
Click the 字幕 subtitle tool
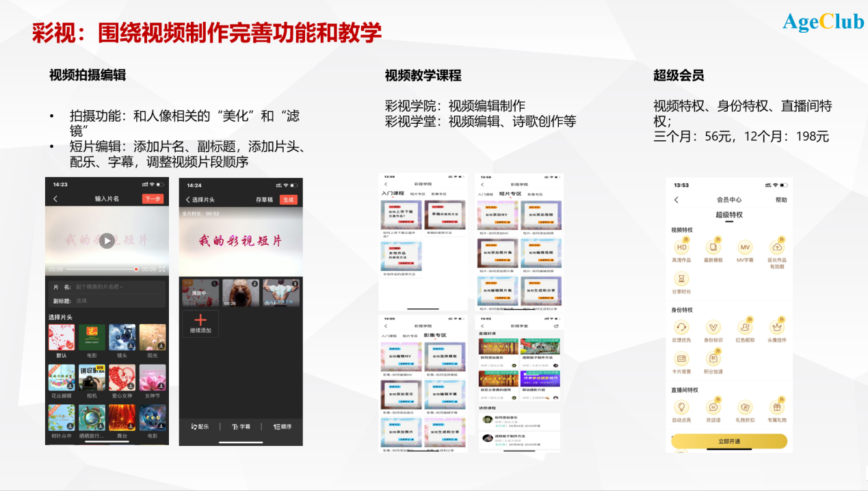pyautogui.click(x=241, y=427)
